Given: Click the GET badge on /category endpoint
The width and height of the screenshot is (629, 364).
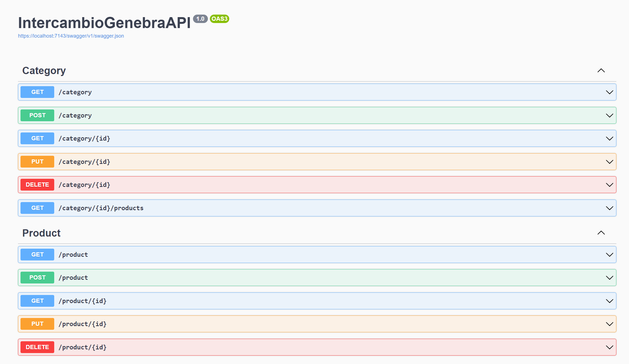Looking at the screenshot, I should point(37,92).
